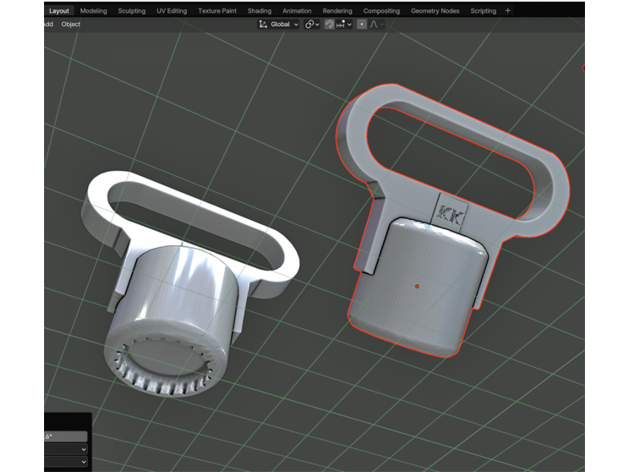
Task: Add a new workspace with the plus icon
Action: pos(508,10)
